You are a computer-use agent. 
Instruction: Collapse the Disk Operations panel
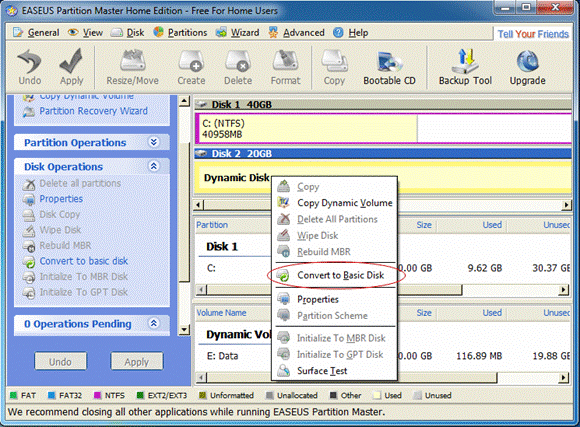[x=154, y=166]
